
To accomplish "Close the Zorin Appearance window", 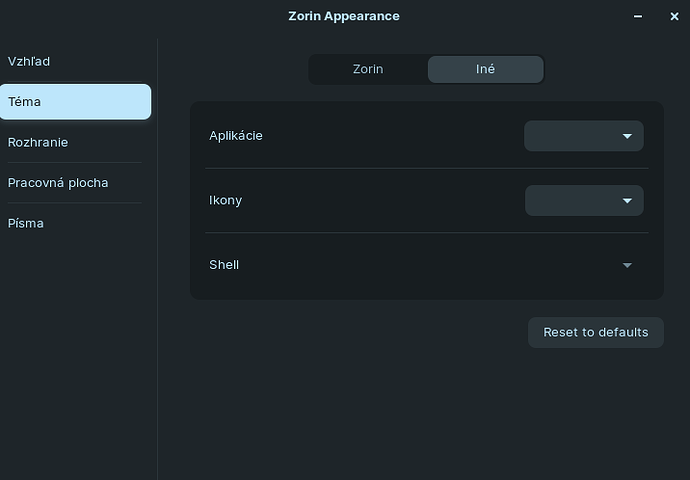I will pyautogui.click(x=674, y=16).
